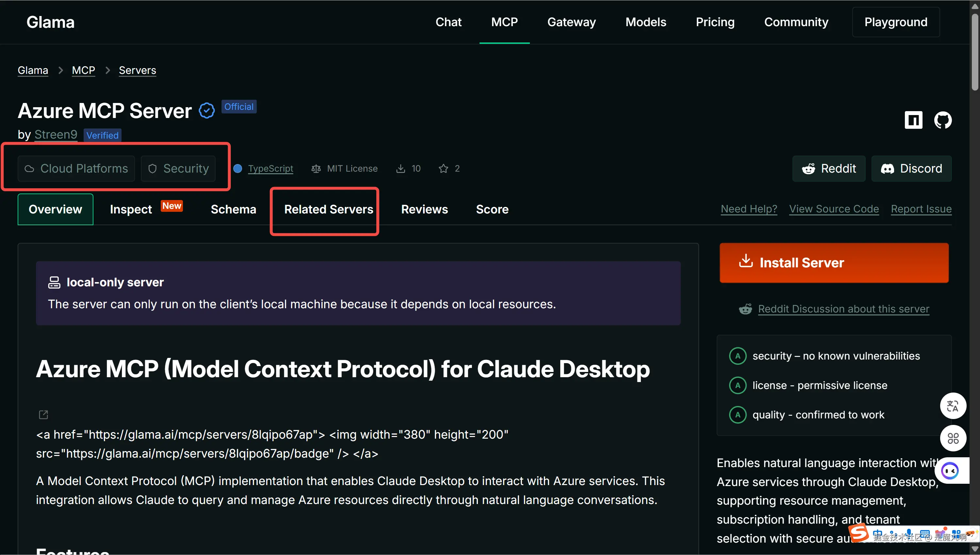The image size is (980, 555).
Task: Click the Official badge
Action: [239, 107]
